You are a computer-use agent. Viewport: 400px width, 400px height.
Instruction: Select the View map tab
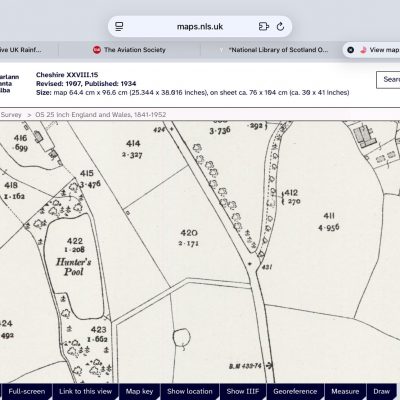(372, 50)
